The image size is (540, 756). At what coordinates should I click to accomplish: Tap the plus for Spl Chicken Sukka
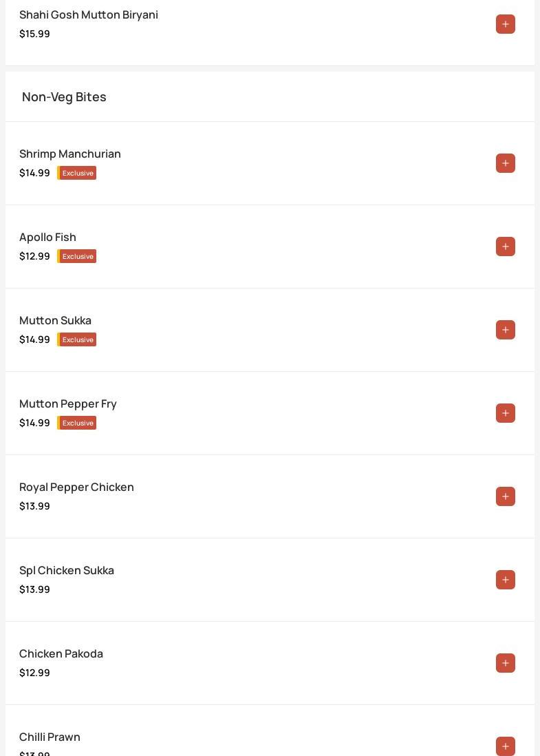click(x=505, y=580)
